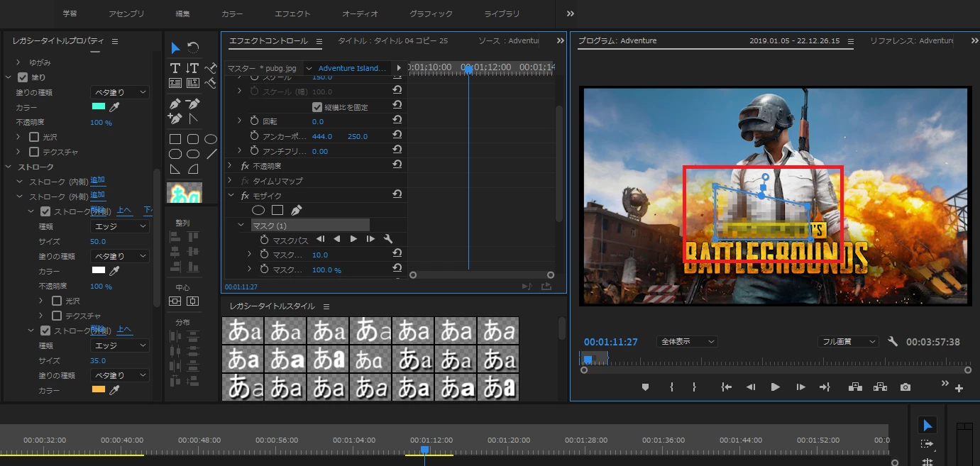The height and width of the screenshot is (466, 980).
Task: Open 全体表示 zoom level dropdown
Action: 687,342
